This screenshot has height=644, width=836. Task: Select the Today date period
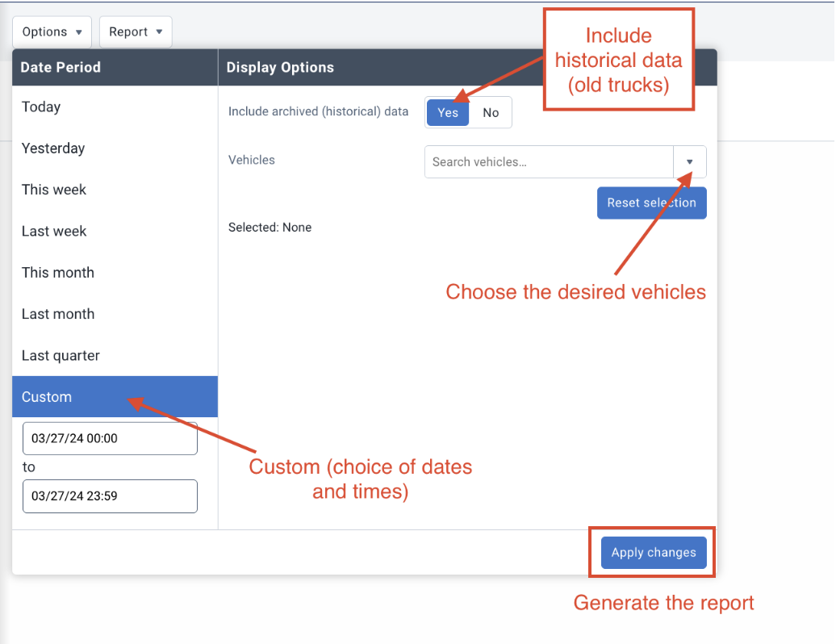coord(115,107)
